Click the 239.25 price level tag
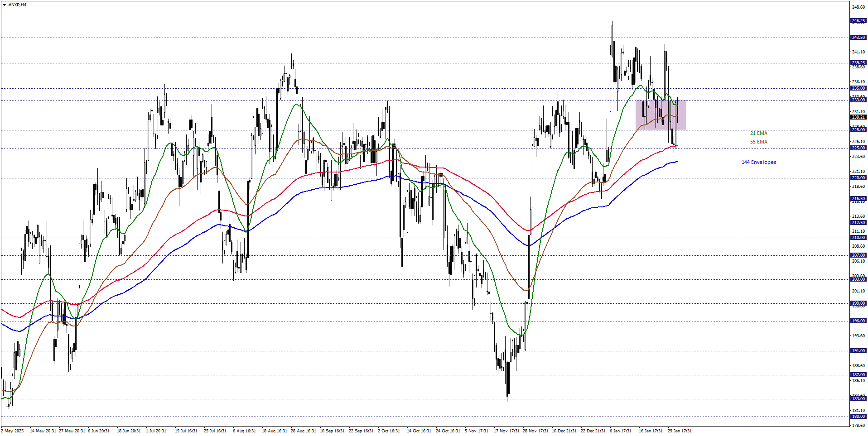The height and width of the screenshot is (436, 868). (x=858, y=63)
